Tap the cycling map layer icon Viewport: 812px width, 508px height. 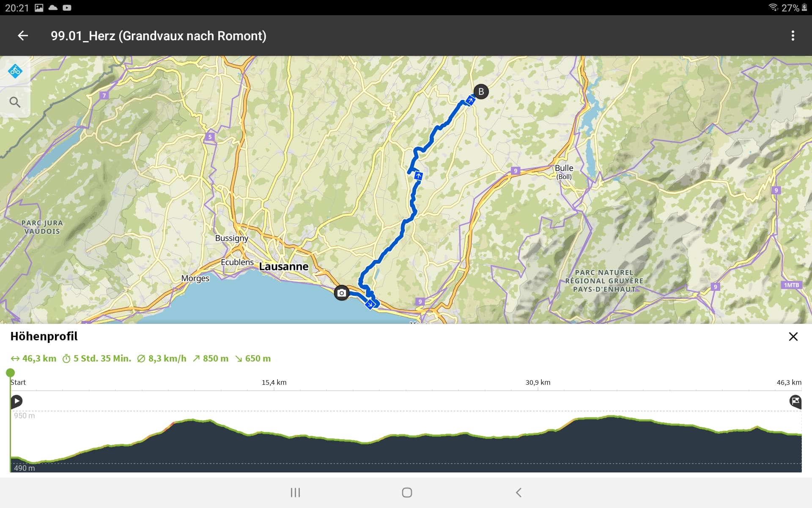15,71
